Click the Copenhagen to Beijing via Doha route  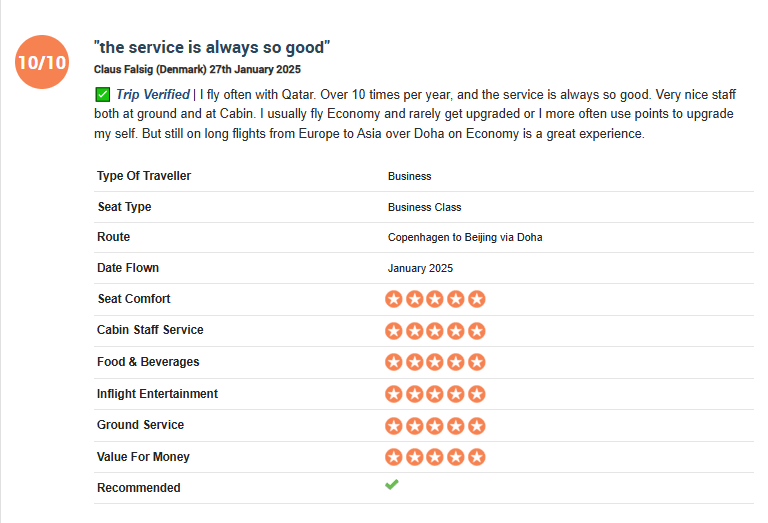coord(465,238)
